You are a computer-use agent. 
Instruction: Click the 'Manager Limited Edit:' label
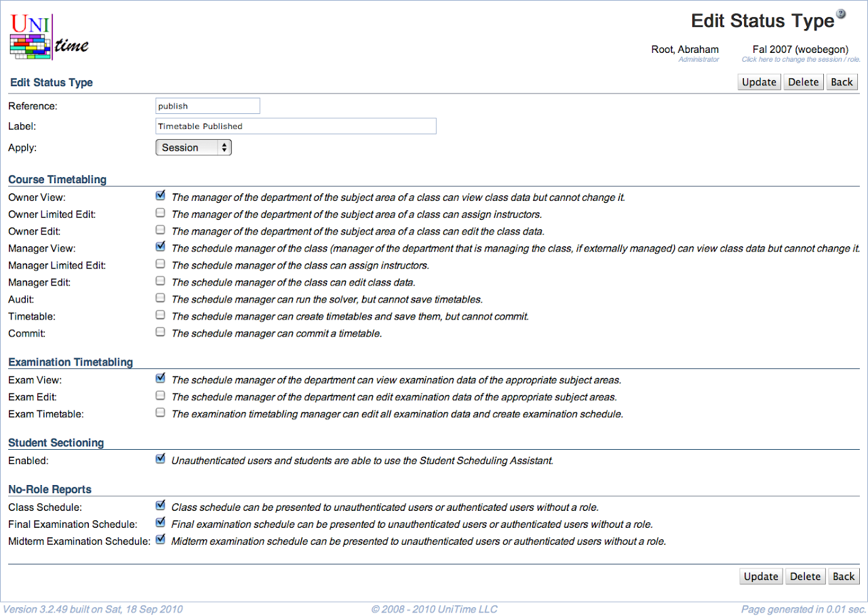pyautogui.click(x=57, y=265)
